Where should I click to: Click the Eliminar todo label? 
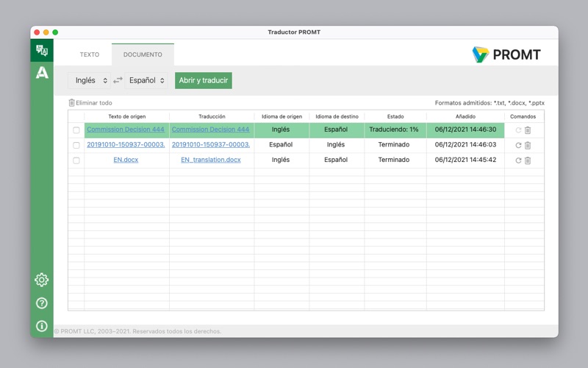94,103
